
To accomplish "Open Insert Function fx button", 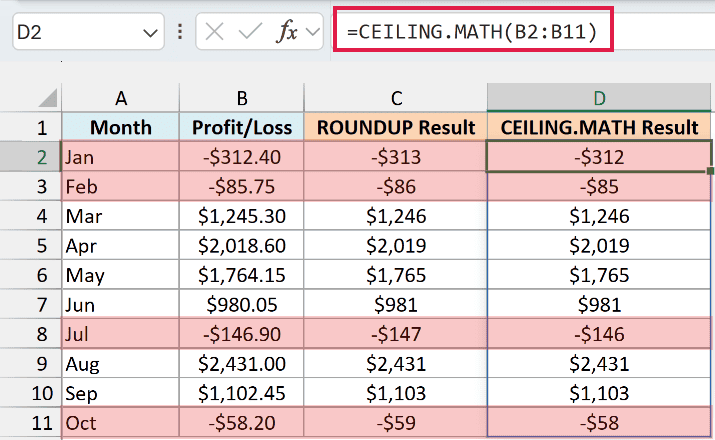I will 287,32.
